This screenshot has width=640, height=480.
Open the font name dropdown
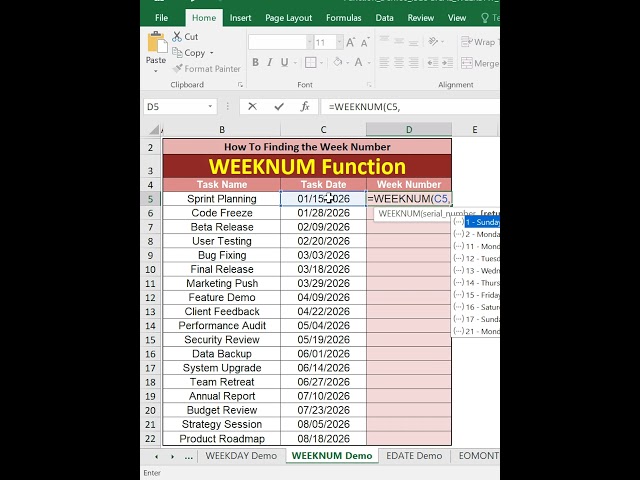pyautogui.click(x=309, y=42)
